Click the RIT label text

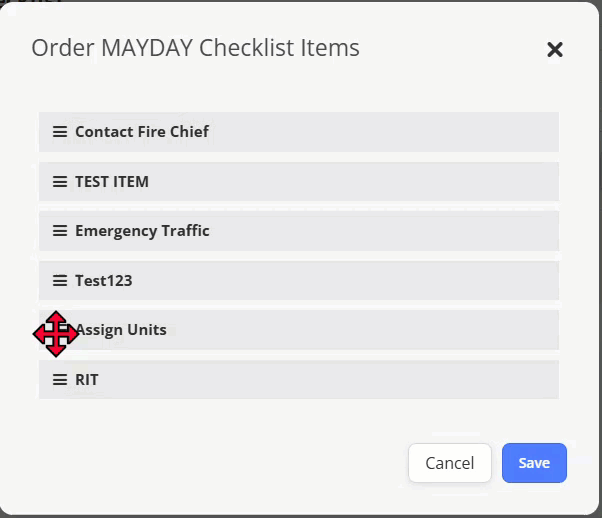click(x=87, y=380)
